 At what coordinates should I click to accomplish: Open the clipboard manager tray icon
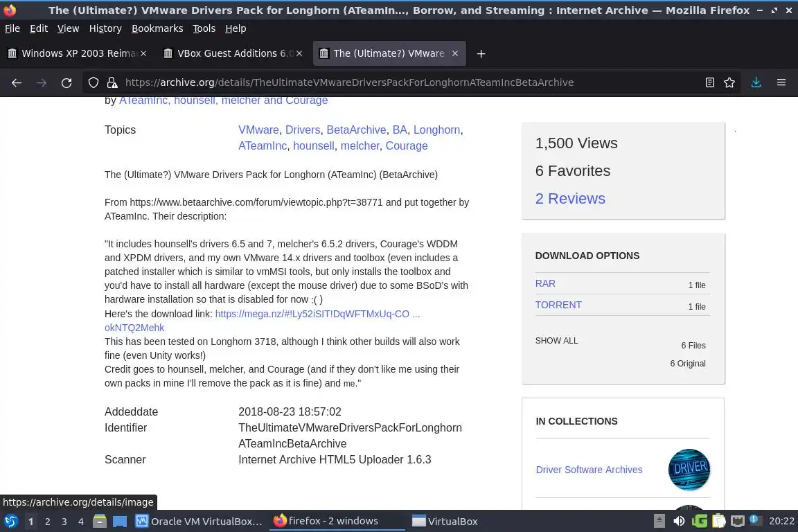[x=718, y=522]
